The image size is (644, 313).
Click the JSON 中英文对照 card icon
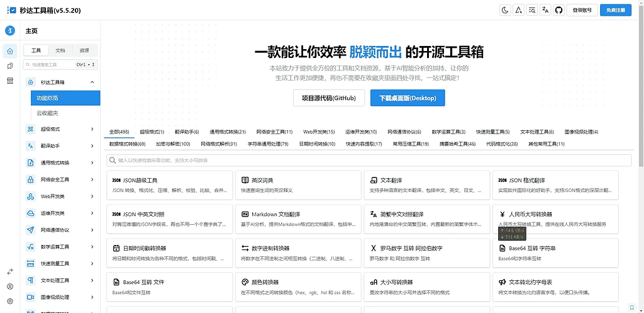point(116,214)
